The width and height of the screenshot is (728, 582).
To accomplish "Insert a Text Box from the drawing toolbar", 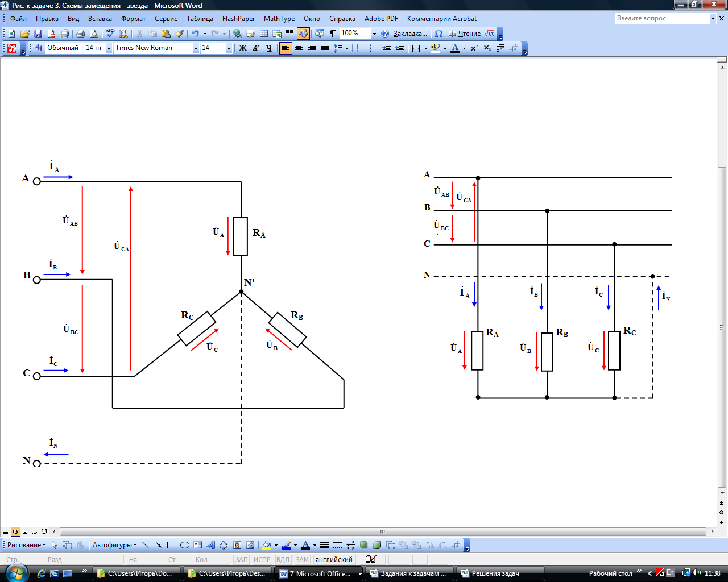I will pos(198,545).
